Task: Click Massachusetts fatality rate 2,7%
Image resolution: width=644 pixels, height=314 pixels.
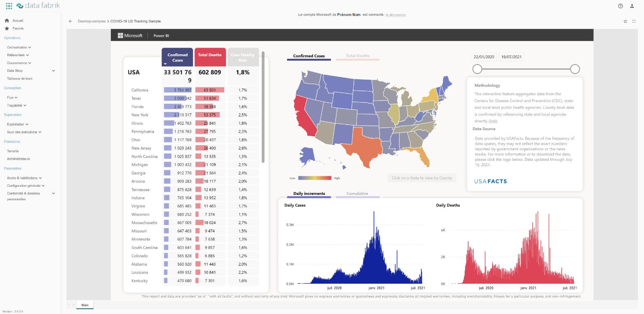Action: [242, 223]
